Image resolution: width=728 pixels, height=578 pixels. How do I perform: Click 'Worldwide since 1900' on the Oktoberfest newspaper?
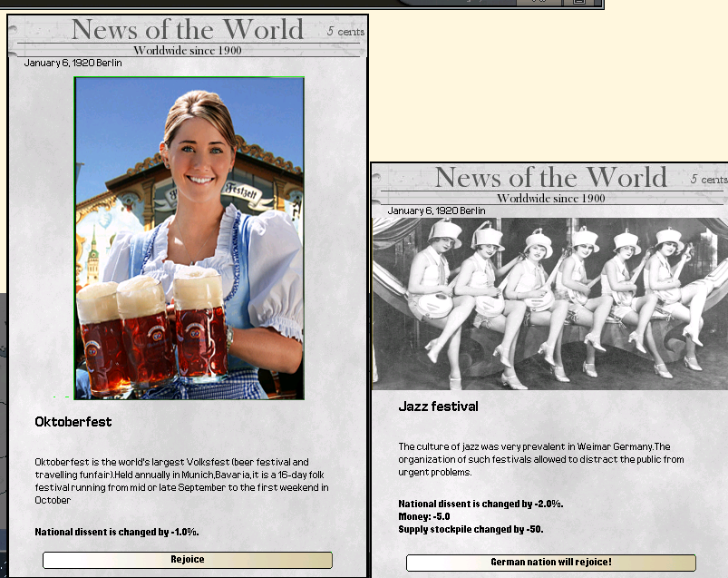(x=188, y=51)
